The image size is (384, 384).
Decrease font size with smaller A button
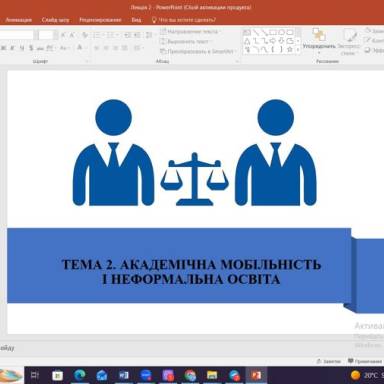click(72, 35)
